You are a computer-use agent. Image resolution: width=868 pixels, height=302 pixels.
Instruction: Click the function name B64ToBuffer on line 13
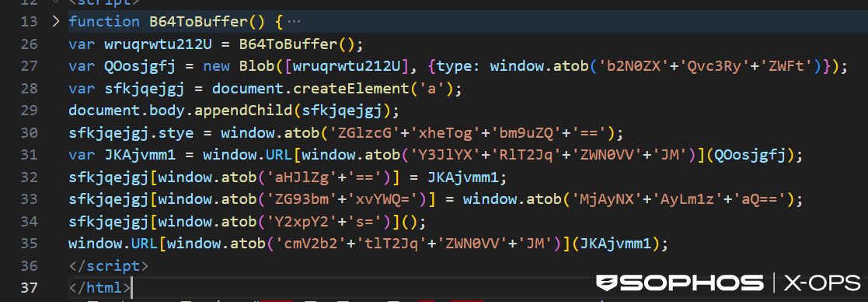(199, 22)
